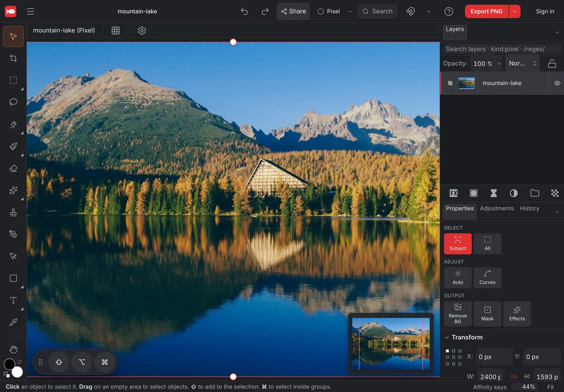This screenshot has height=392, width=564.
Task: Click the Undo arrow
Action: click(244, 11)
